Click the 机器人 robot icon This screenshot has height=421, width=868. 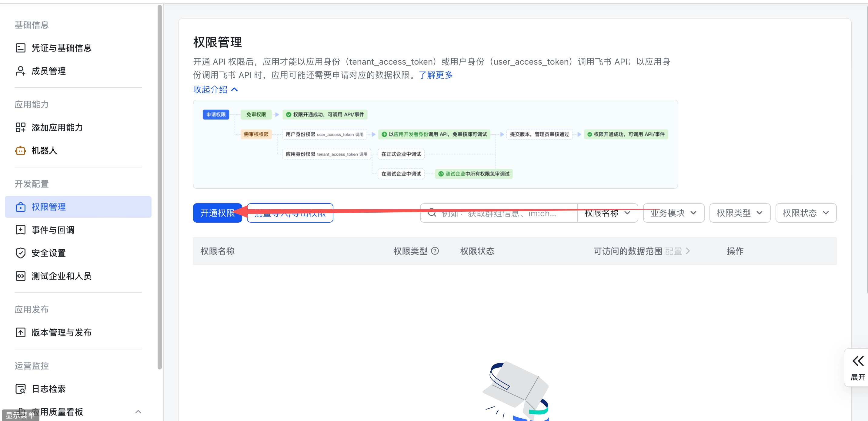coord(21,150)
